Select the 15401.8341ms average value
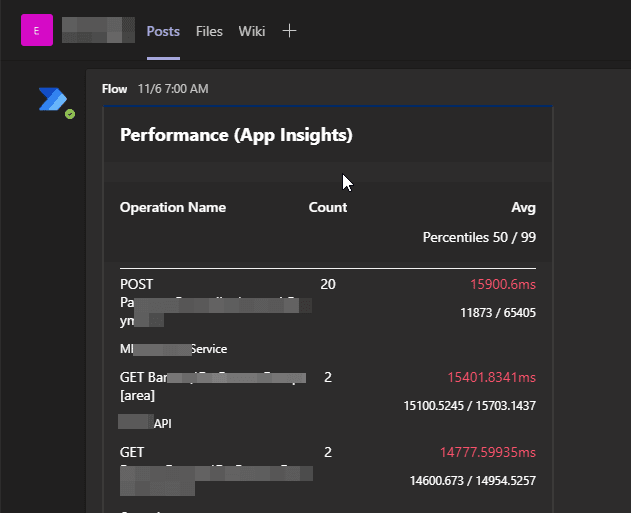The width and height of the screenshot is (631, 513). coord(488,377)
